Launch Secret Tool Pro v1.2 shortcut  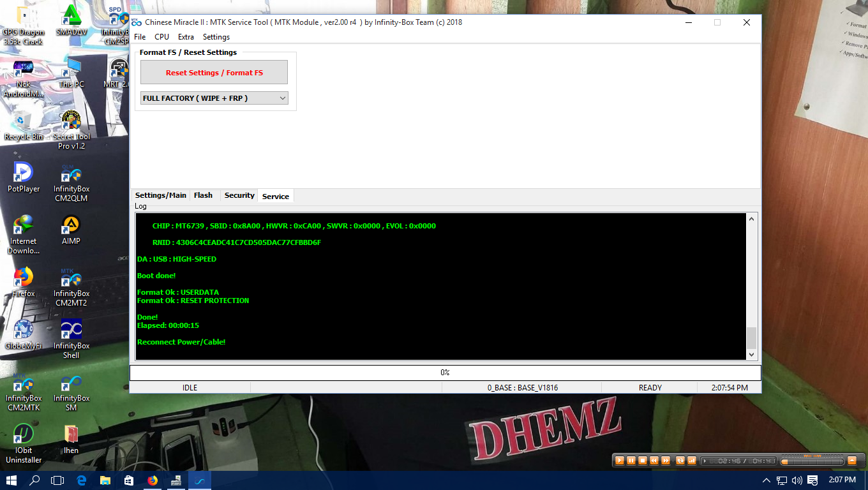click(x=71, y=130)
